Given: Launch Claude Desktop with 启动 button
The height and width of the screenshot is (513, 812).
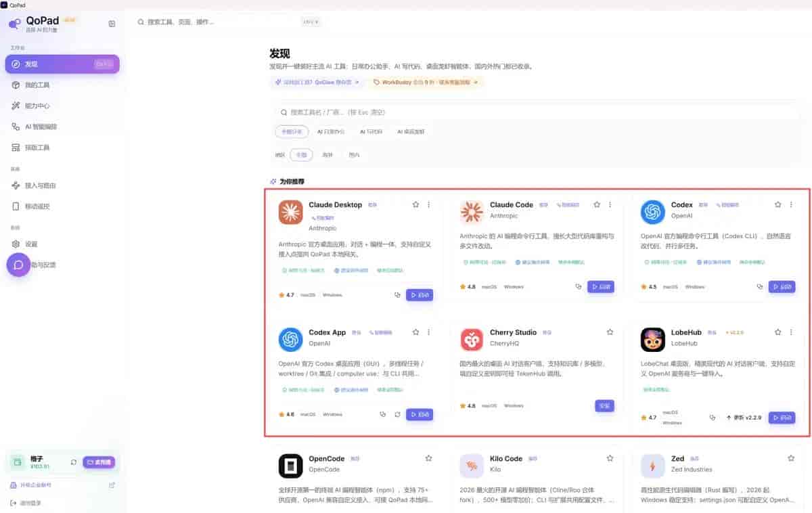Looking at the screenshot, I should coord(420,295).
